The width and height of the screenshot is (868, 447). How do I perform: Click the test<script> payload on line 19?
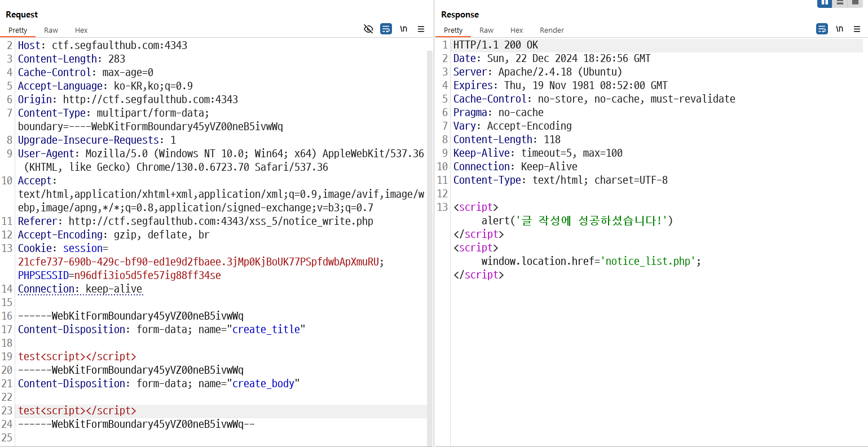pyautogui.click(x=77, y=356)
